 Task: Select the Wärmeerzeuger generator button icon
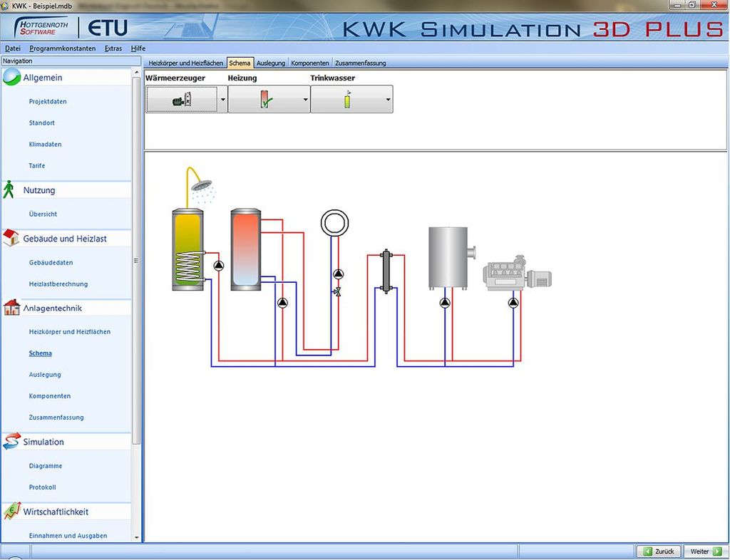pos(182,99)
